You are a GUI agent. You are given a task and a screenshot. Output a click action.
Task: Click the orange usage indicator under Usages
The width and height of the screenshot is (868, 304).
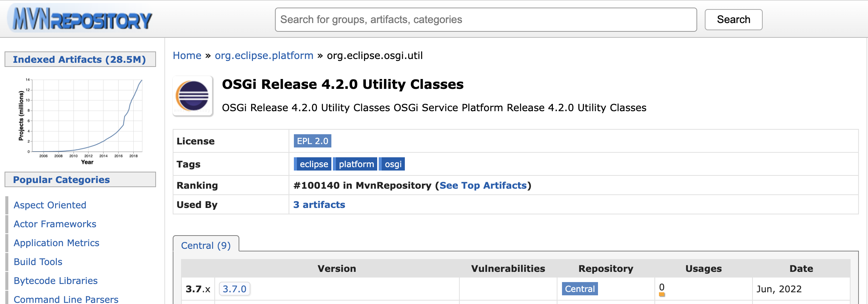click(661, 294)
